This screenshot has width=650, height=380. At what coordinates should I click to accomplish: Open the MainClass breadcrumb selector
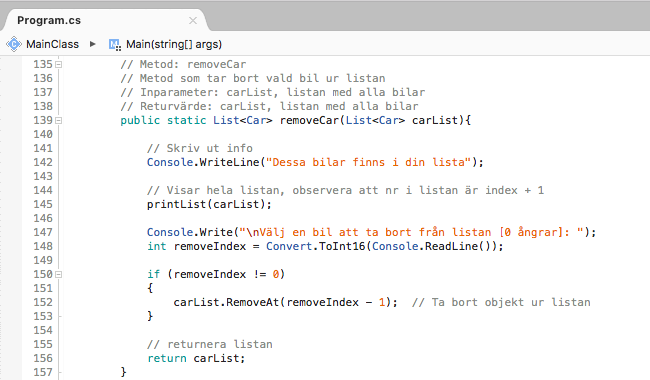pos(52,44)
